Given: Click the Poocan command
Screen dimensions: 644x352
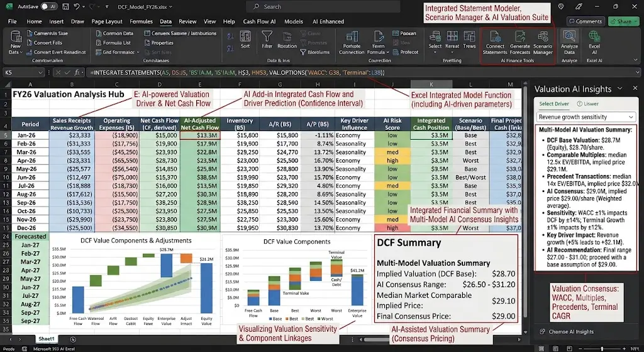Looking at the screenshot, I should point(404,33).
